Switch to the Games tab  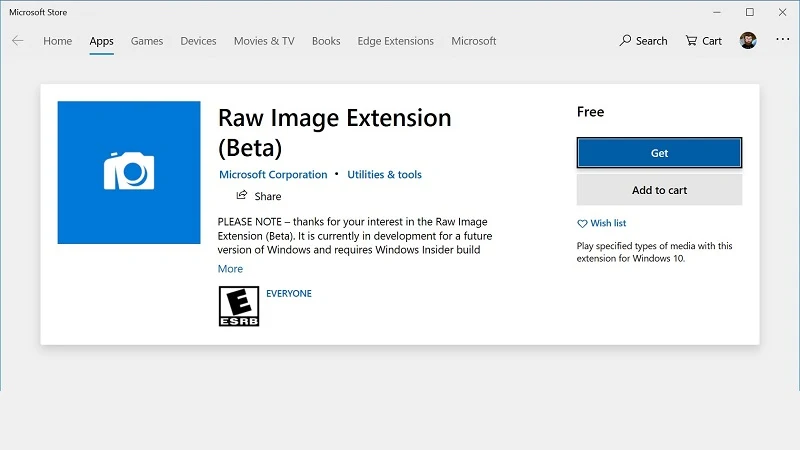coord(147,41)
